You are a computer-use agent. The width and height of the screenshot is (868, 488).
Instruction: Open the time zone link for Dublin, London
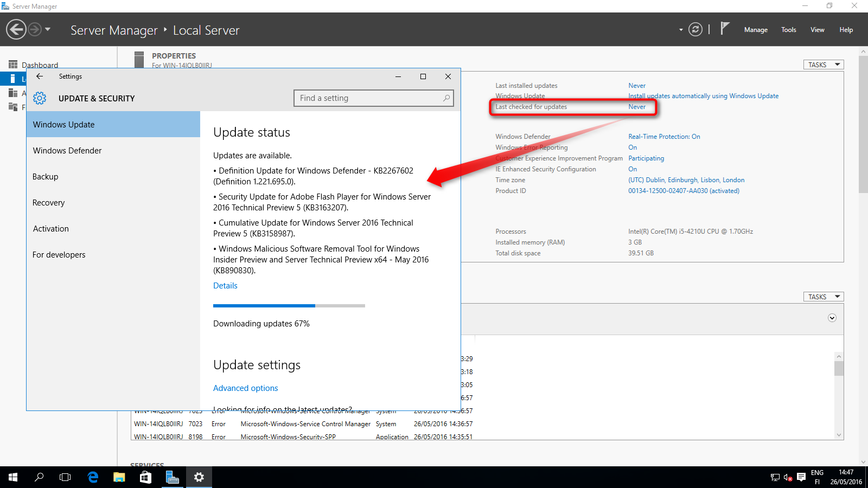686,180
